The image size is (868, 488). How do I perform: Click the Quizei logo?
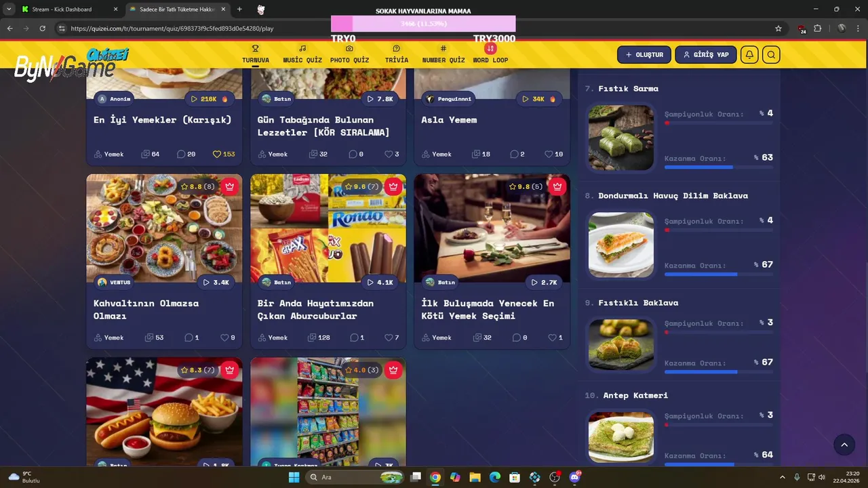coord(107,54)
